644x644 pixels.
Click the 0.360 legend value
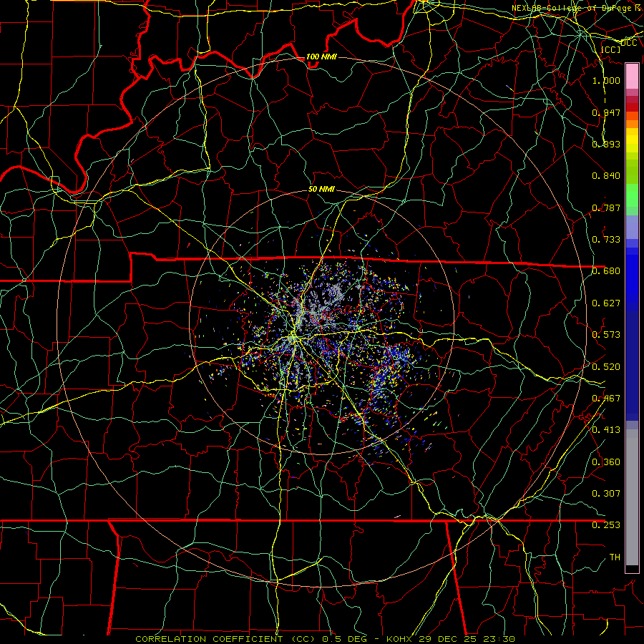[x=606, y=462]
